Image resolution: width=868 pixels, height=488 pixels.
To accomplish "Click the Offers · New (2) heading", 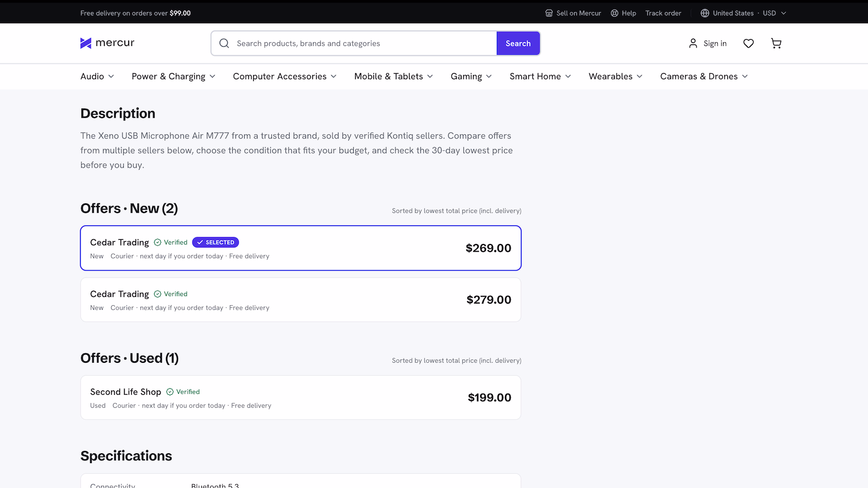I will [129, 209].
